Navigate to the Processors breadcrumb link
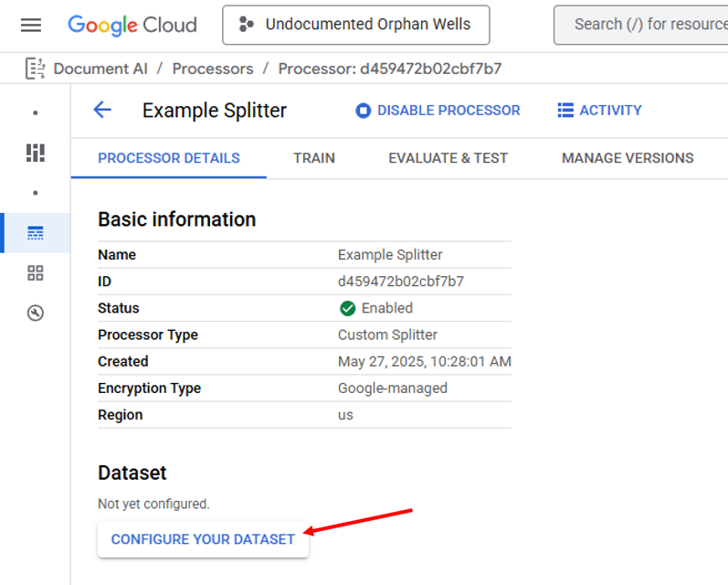This screenshot has width=728, height=585. (213, 69)
